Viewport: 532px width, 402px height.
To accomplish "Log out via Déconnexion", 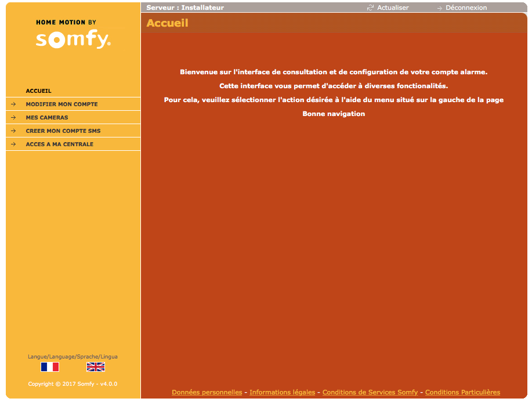I will click(x=466, y=8).
